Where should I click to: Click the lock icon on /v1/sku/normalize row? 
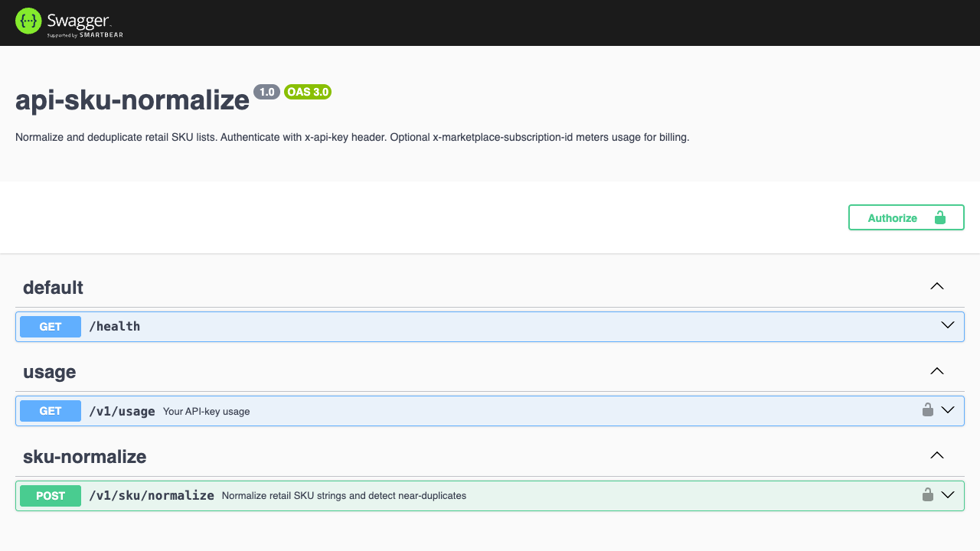pyautogui.click(x=928, y=495)
